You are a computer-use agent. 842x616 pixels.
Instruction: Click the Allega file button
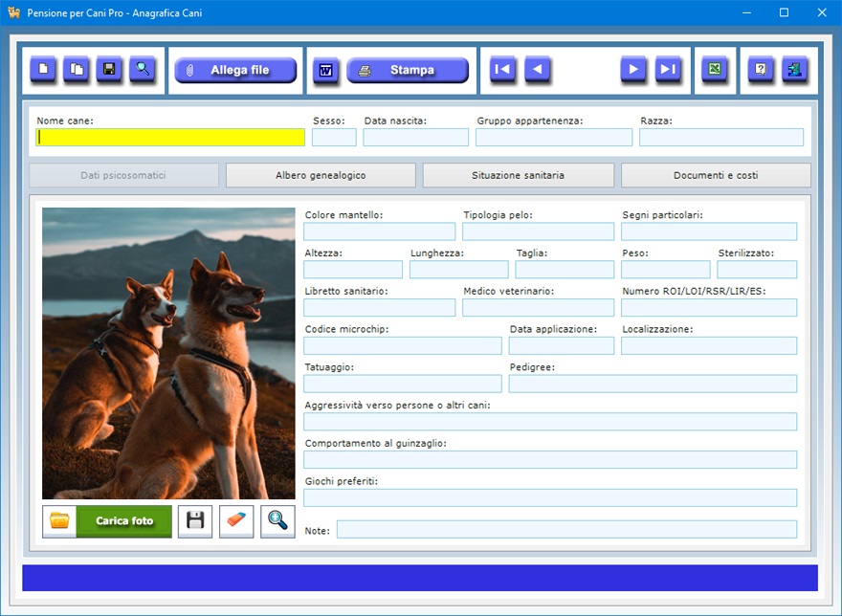pyautogui.click(x=235, y=71)
